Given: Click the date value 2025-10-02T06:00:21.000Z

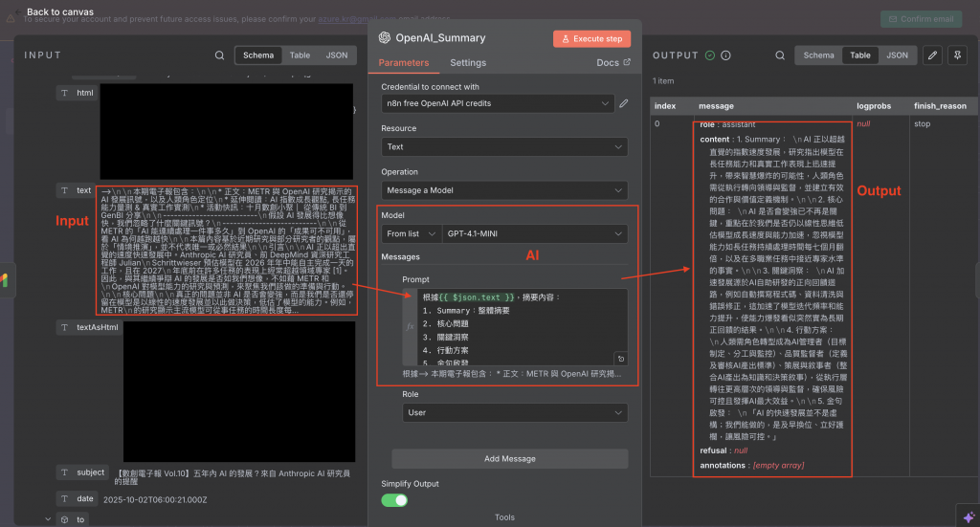Looking at the screenshot, I should pos(155,500).
